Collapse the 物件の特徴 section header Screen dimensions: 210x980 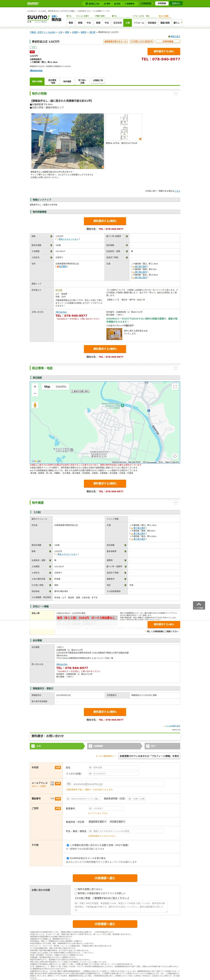[x=176, y=94]
